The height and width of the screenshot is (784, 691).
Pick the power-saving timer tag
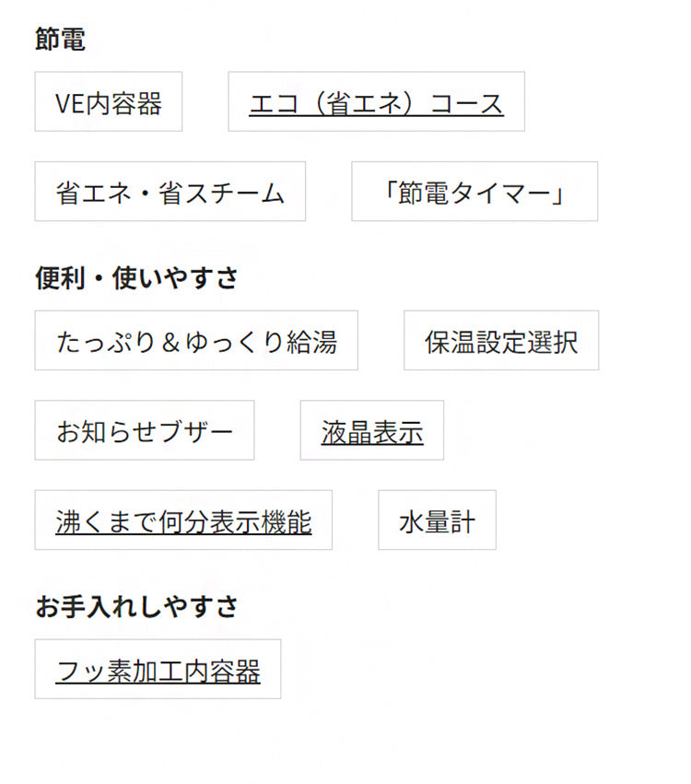click(x=474, y=192)
